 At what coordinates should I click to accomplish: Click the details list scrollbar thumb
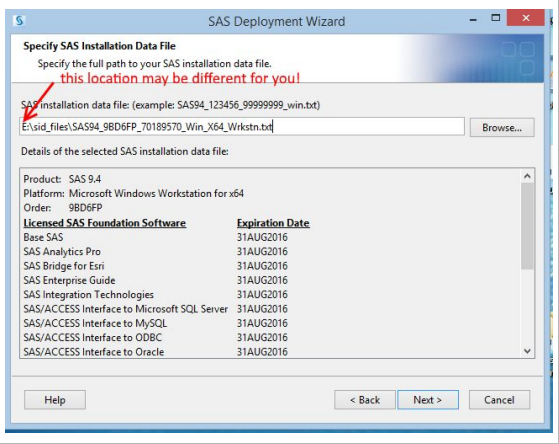point(527,226)
